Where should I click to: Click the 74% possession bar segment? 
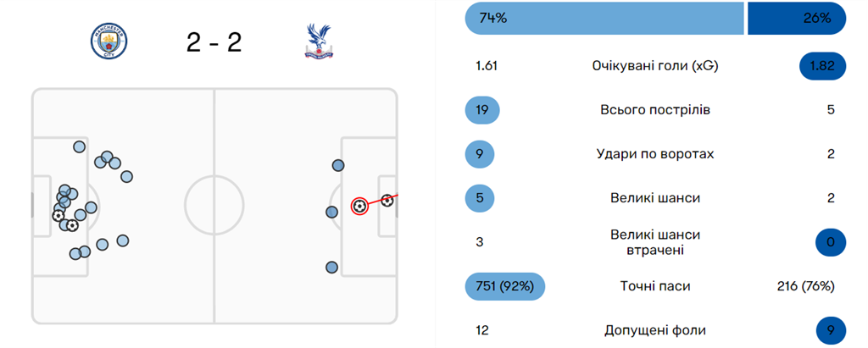(x=604, y=18)
